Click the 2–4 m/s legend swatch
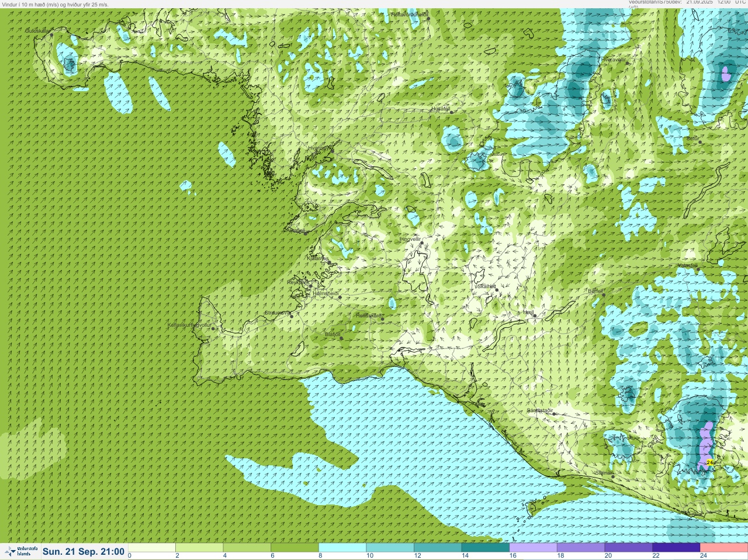The image size is (748, 560). 199,548
